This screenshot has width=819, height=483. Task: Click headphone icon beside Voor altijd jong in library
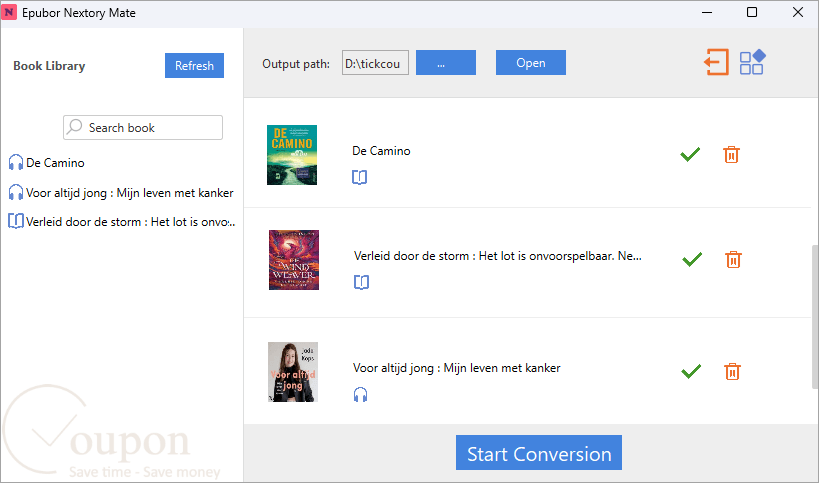(x=16, y=192)
